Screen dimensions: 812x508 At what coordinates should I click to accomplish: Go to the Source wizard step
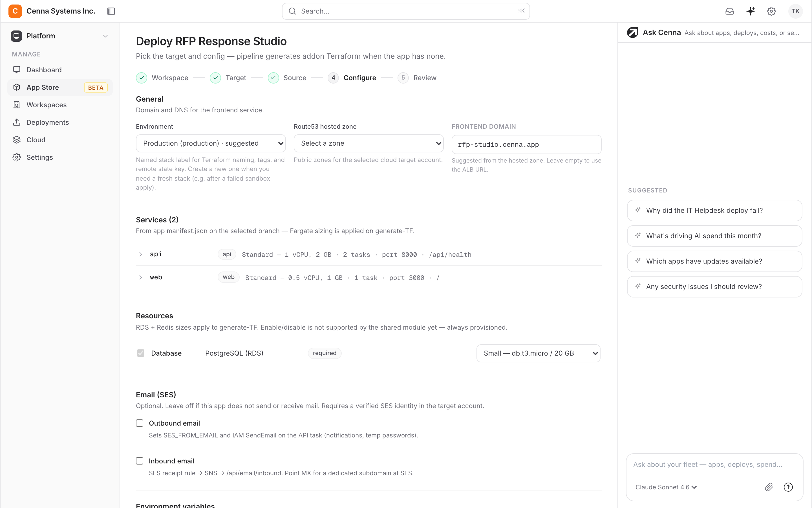(x=287, y=78)
